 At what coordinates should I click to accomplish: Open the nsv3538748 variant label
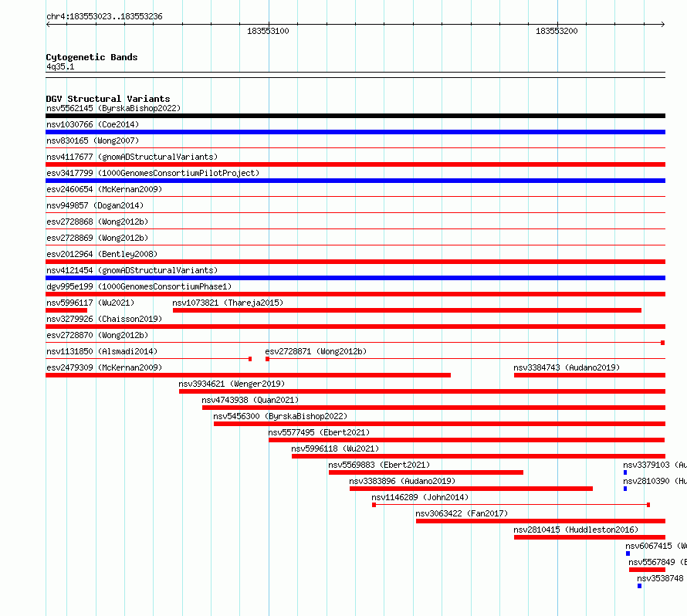click(x=660, y=578)
